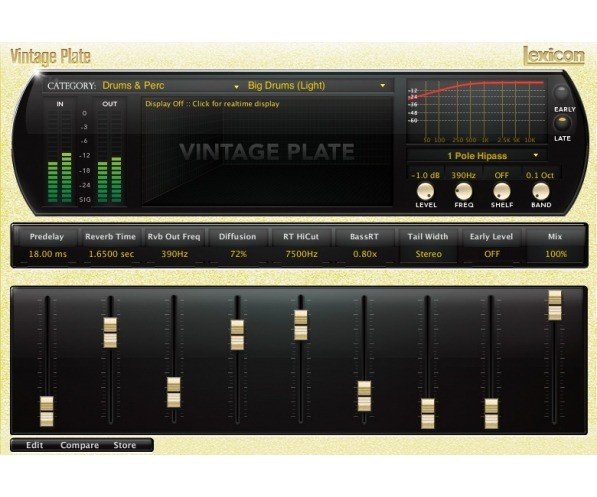Click the -1.0 dB level readout
597x497 pixels.
(x=426, y=175)
